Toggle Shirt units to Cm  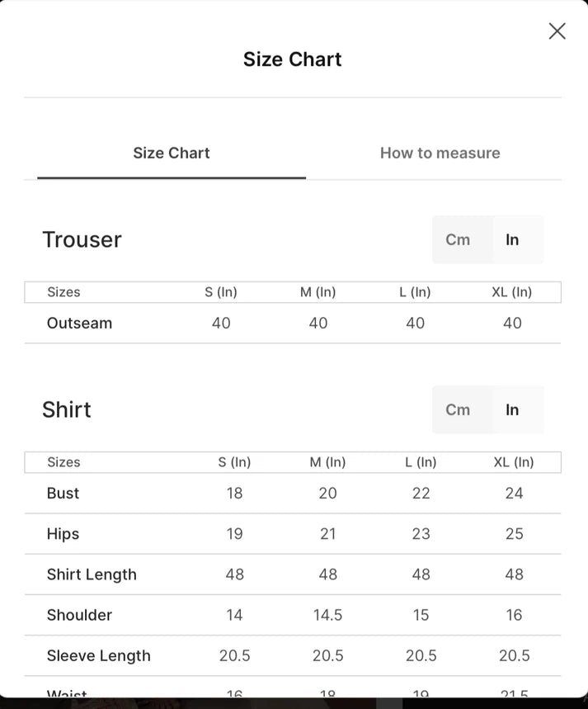(458, 409)
